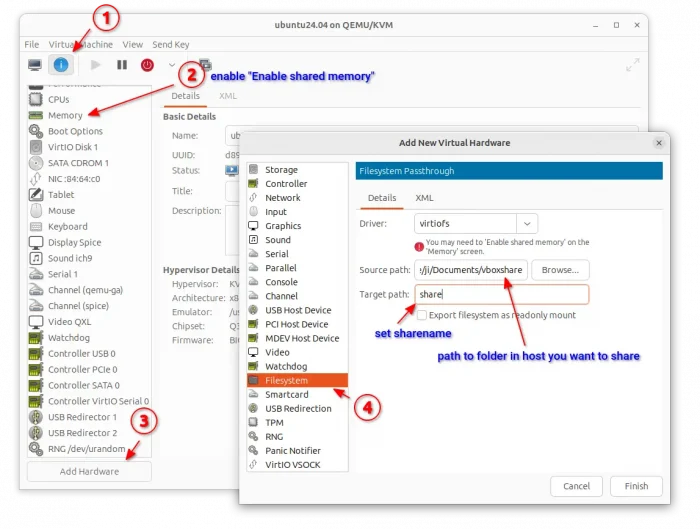The image size is (700, 529).
Task: Open virtual hardware details info icon
Action: (x=61, y=65)
